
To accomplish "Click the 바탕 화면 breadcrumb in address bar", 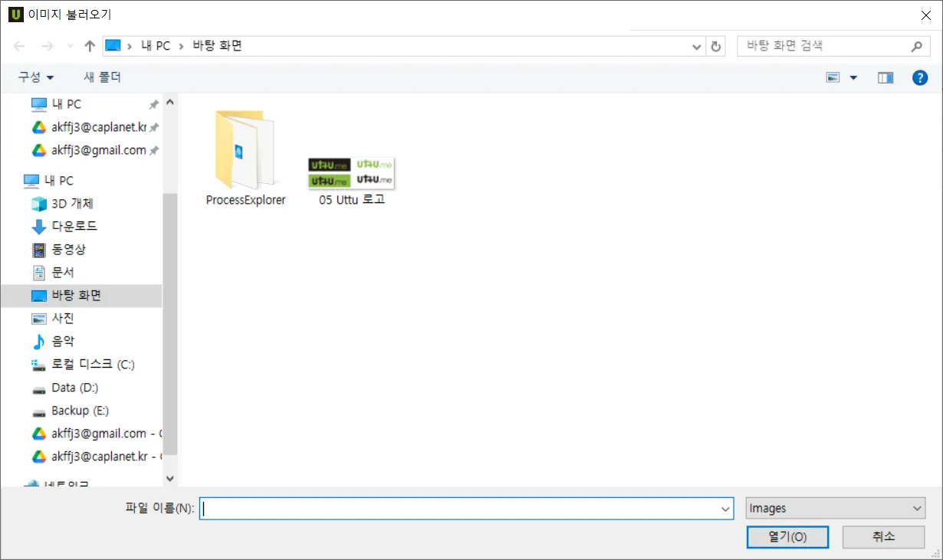I will coord(218,46).
